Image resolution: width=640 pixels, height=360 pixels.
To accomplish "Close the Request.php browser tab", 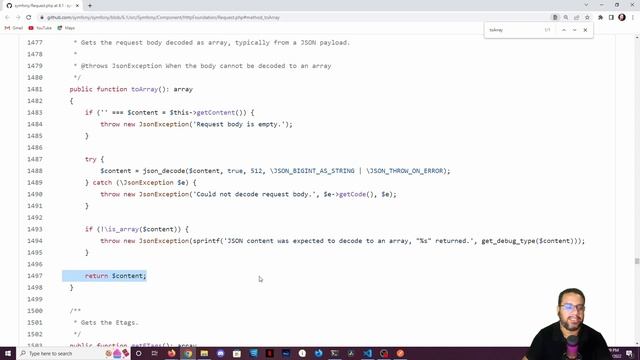I will (77, 6).
